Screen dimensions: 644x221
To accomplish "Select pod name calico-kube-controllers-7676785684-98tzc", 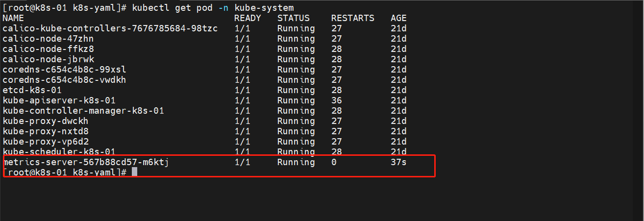I will [x=110, y=28].
